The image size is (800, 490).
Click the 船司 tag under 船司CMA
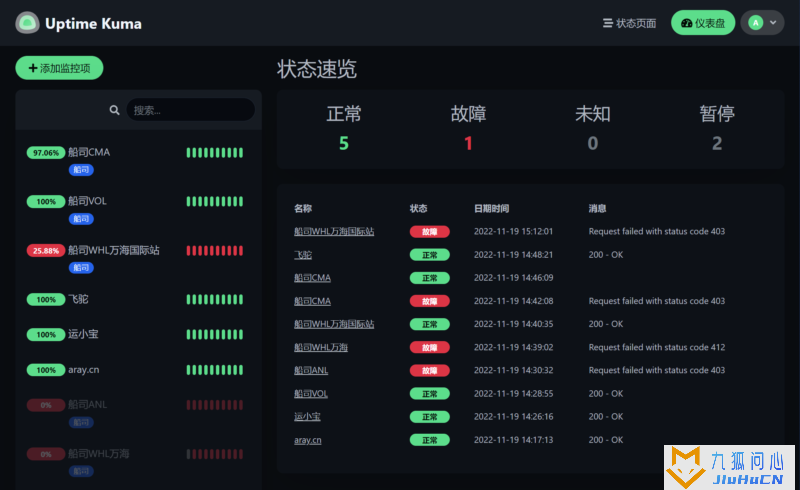tap(81, 169)
